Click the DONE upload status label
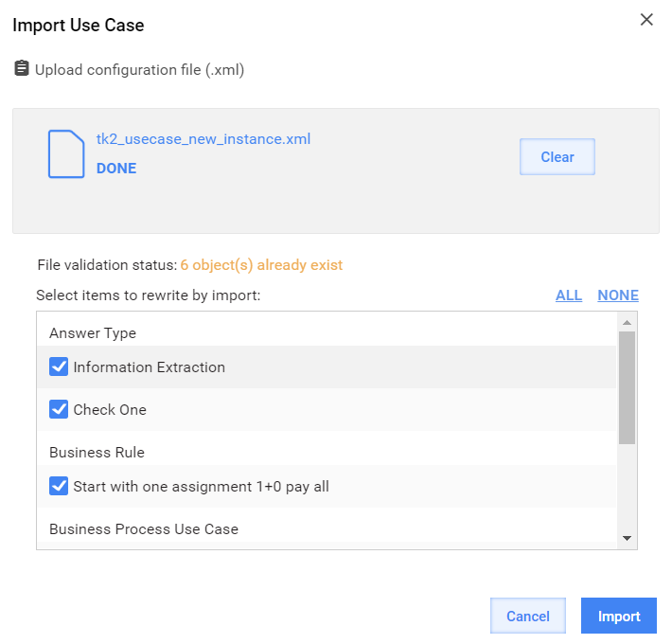672x644 pixels. 116,168
